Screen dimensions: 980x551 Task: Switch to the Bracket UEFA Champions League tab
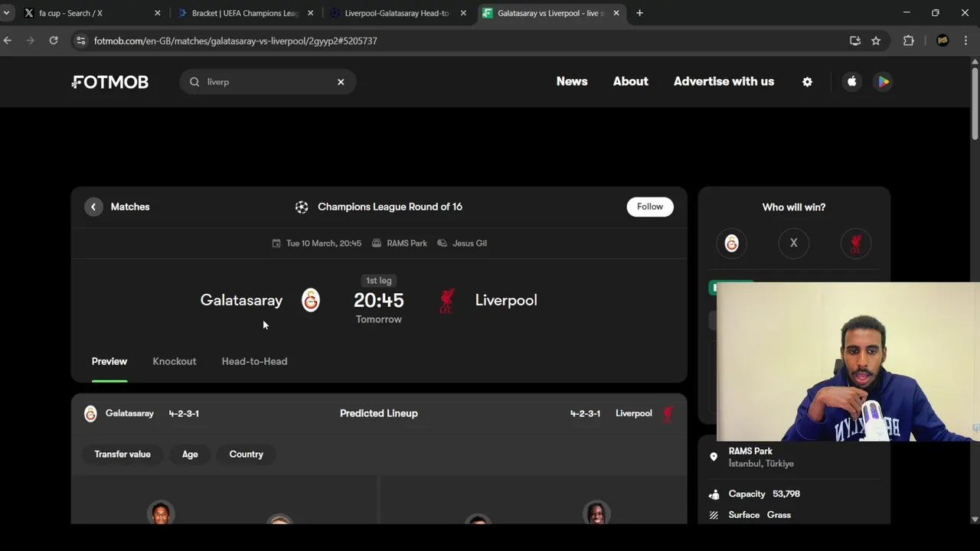tap(245, 13)
